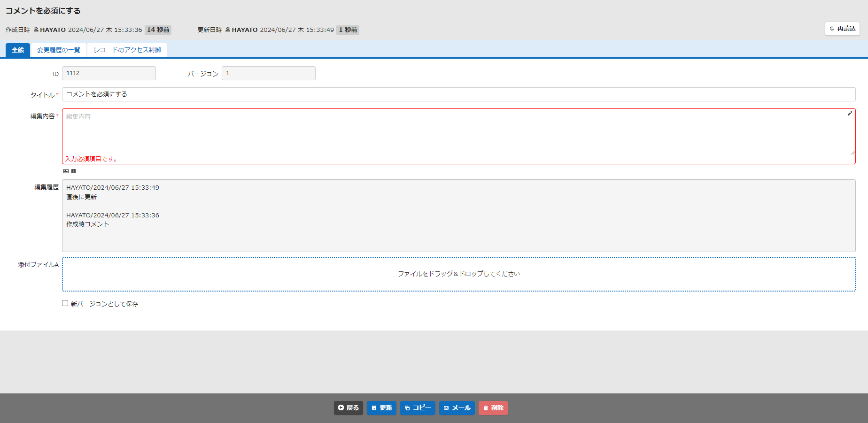Screen dimensions: 868x423
Task: Click the pencil edit icon in 編集内容
Action: pyautogui.click(x=850, y=114)
